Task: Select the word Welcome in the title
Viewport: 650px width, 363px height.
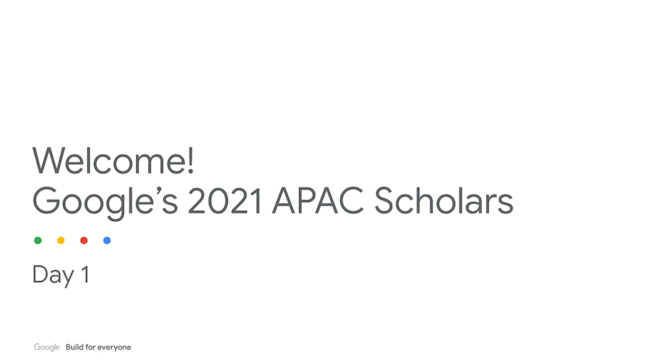Action: point(109,160)
